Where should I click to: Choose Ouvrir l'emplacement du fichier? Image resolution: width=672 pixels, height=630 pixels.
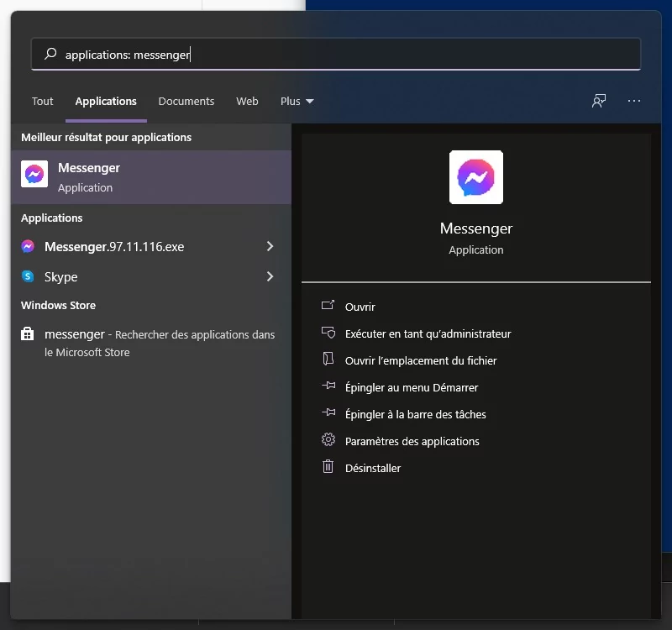421,361
